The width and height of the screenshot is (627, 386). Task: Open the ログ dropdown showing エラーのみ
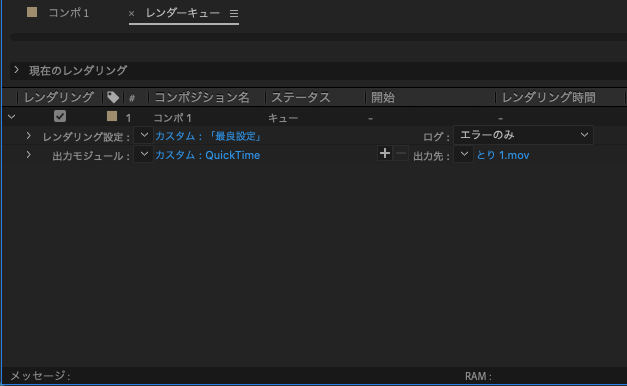pyautogui.click(x=523, y=135)
